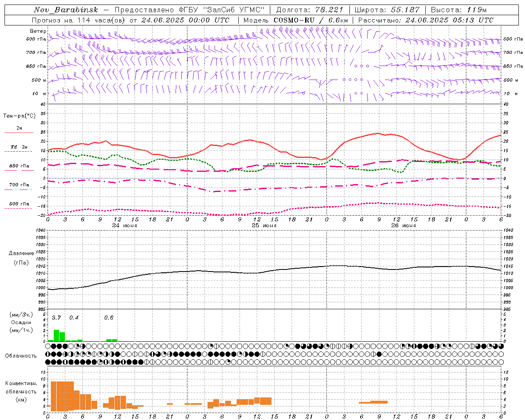Select the 'Долгота: 78.221' longitude value
This screenshot has width=525, height=420.
pos(310,10)
